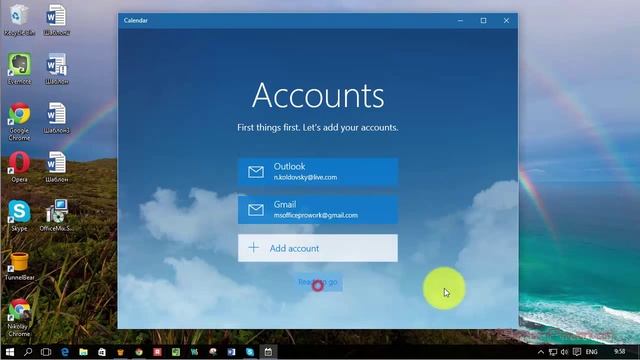The height and width of the screenshot is (360, 640).
Task: Select the Gmail msofficeprowork@gmail.com account
Action: point(318,210)
